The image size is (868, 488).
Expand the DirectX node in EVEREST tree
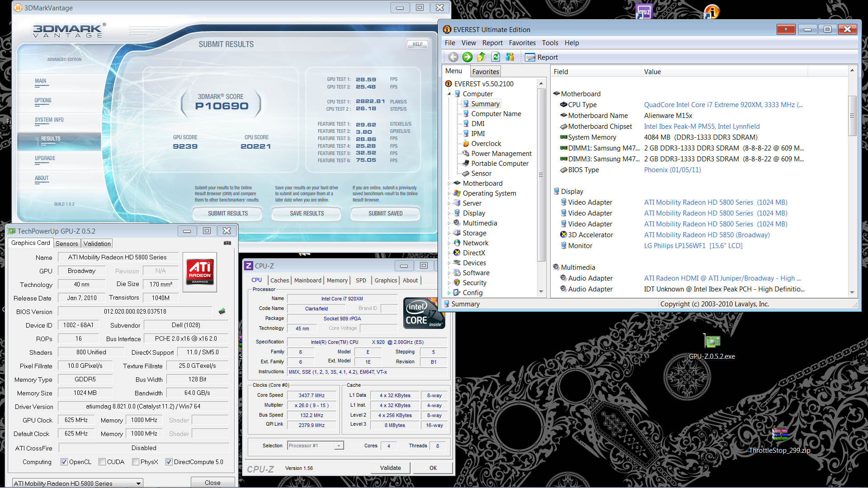tap(449, 253)
